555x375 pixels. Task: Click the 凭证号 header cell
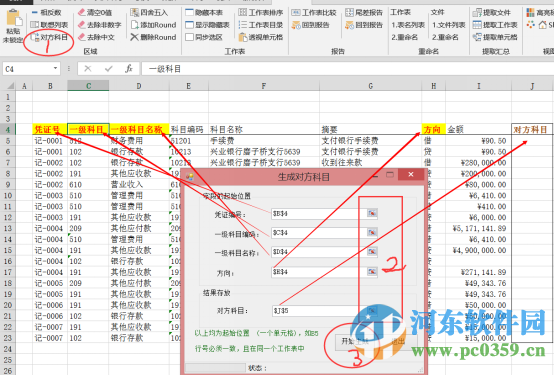(x=50, y=130)
